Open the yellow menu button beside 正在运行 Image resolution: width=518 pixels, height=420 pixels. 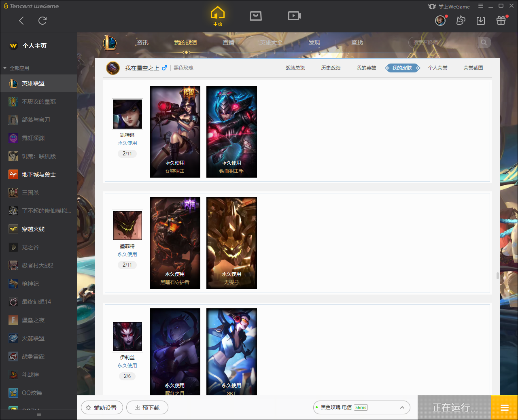click(504, 407)
